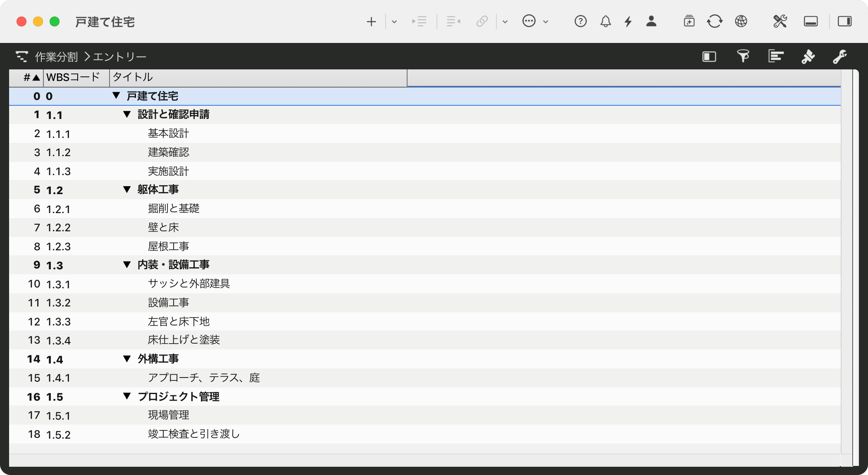The height and width of the screenshot is (475, 868).
Task: Collapse the 外構工事 group
Action: pyautogui.click(x=127, y=359)
